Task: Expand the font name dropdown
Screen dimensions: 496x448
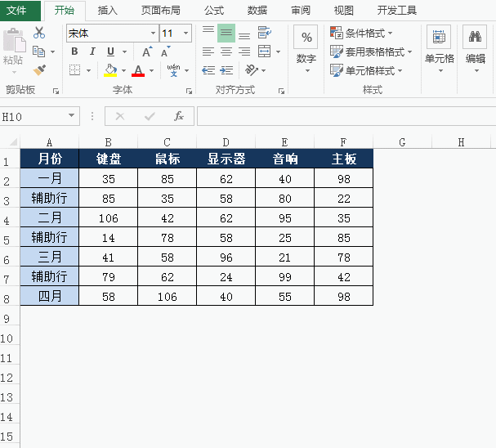Action: (x=153, y=34)
